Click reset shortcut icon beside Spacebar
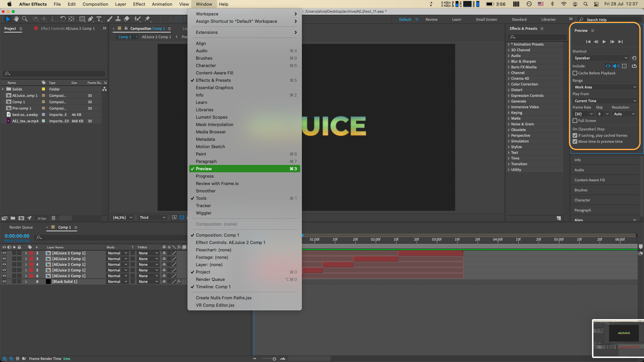This screenshot has height=362, width=644. click(x=634, y=58)
